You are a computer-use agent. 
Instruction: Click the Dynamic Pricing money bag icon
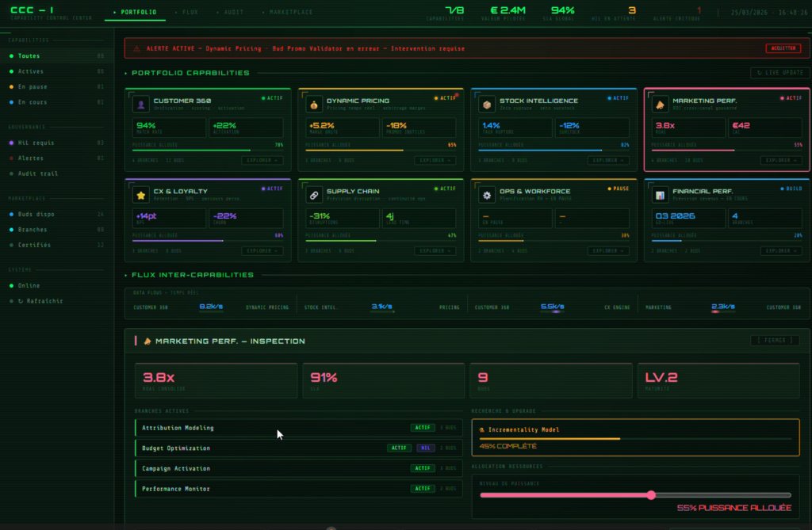pyautogui.click(x=313, y=105)
